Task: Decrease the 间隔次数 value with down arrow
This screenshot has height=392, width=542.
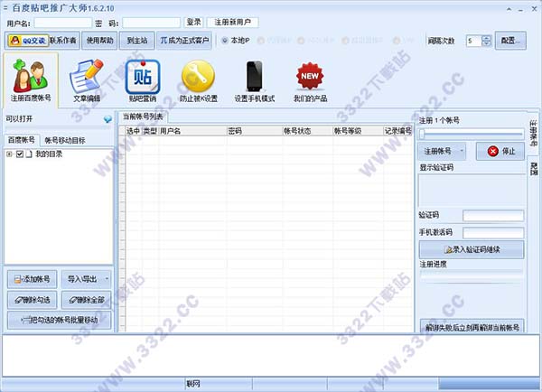Action: click(486, 43)
